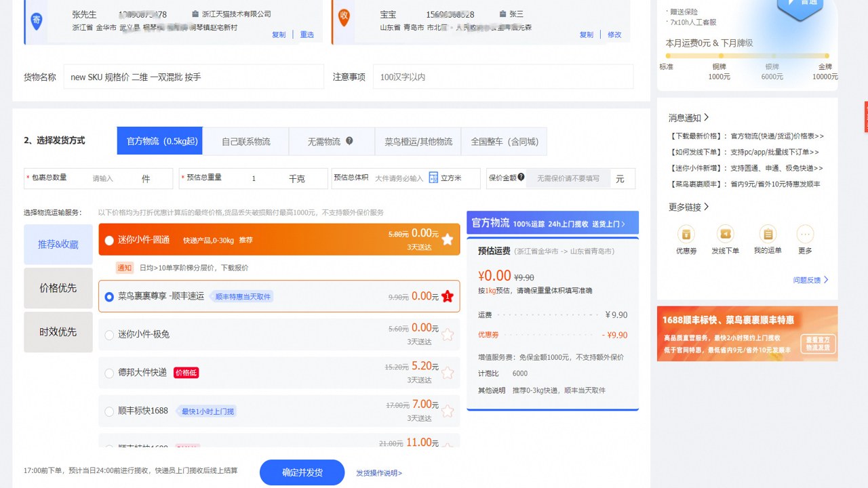Click the orange receiver pin icon
868x488 pixels.
click(x=344, y=18)
